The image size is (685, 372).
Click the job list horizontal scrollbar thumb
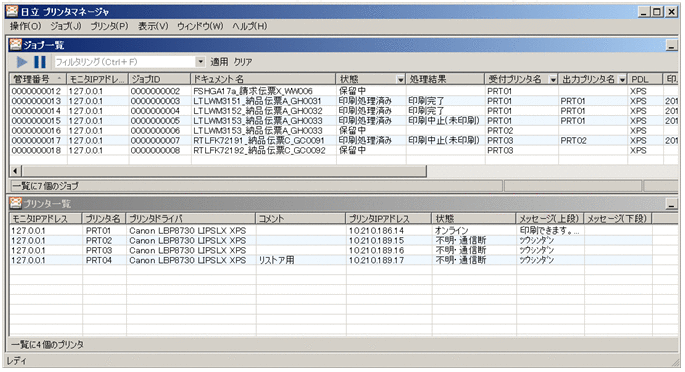click(x=224, y=171)
